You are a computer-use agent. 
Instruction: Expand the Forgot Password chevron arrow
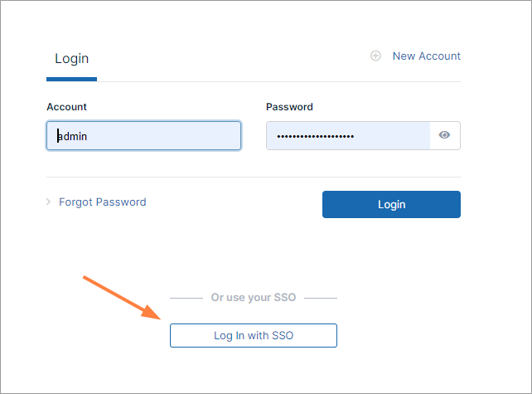[49, 202]
